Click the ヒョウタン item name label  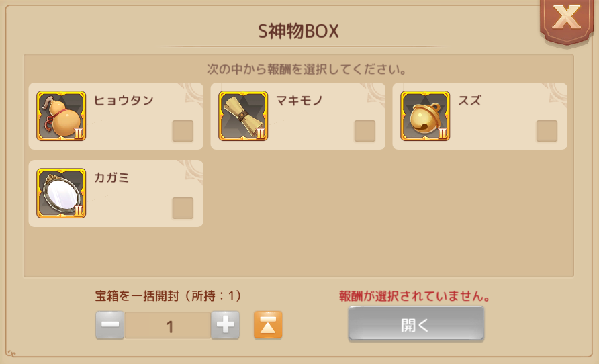[x=124, y=101]
